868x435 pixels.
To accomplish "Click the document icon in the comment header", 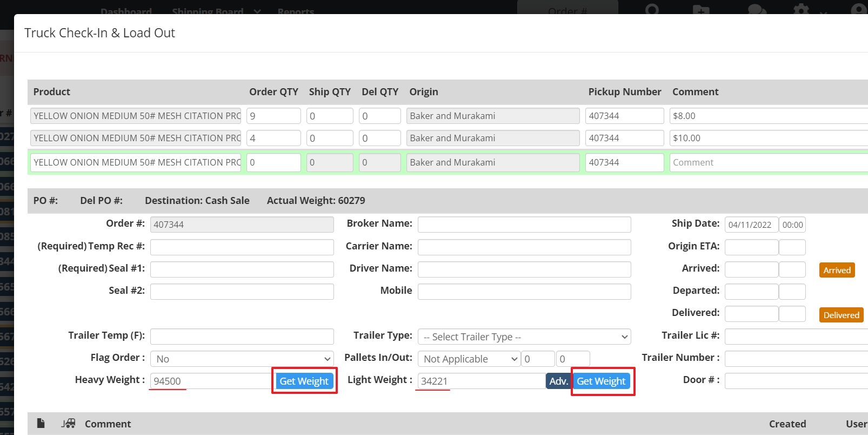I will tap(41, 423).
